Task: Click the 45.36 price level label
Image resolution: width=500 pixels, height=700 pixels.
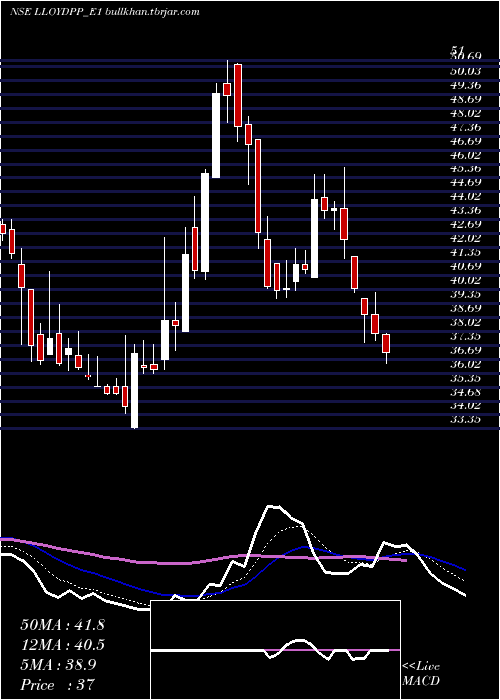Action: [466, 168]
